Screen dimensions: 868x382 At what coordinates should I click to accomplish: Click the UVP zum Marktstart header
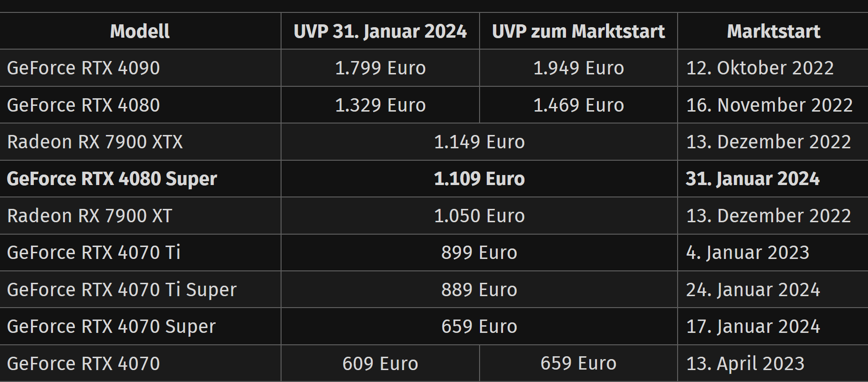(x=578, y=31)
